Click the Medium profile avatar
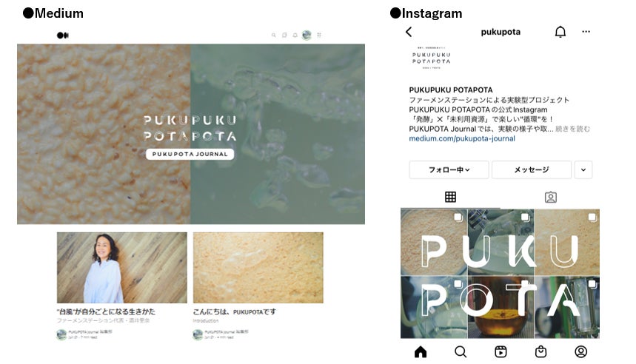This screenshot has width=636, height=364. click(307, 36)
